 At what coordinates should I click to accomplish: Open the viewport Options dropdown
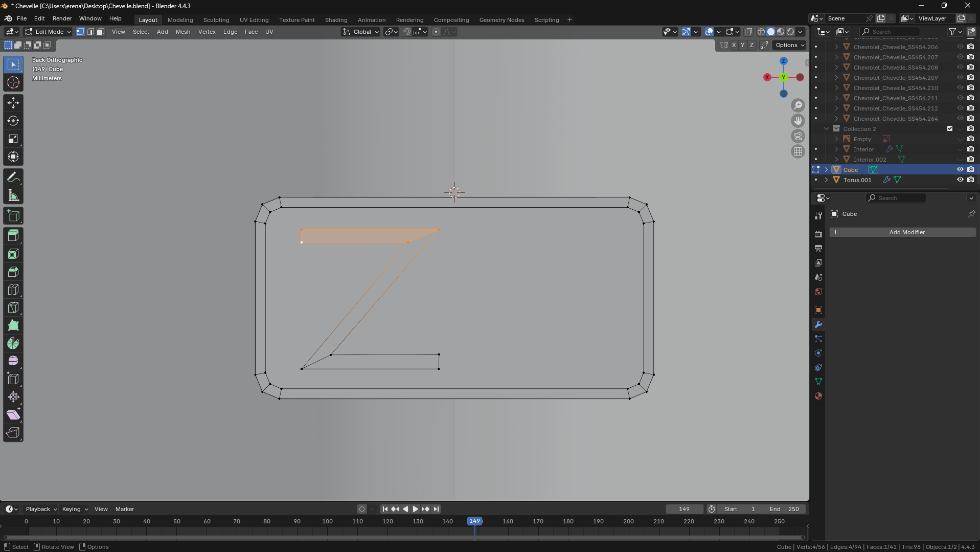pyautogui.click(x=790, y=45)
